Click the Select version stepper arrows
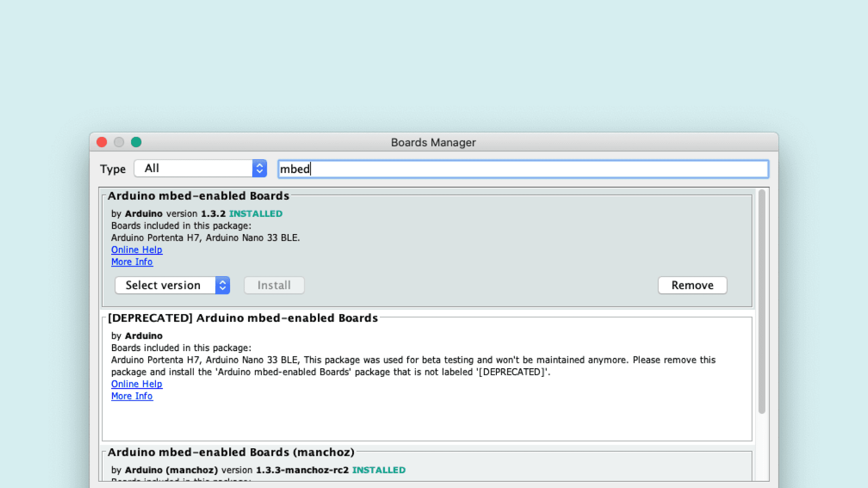Viewport: 868px width, 488px height. point(222,285)
